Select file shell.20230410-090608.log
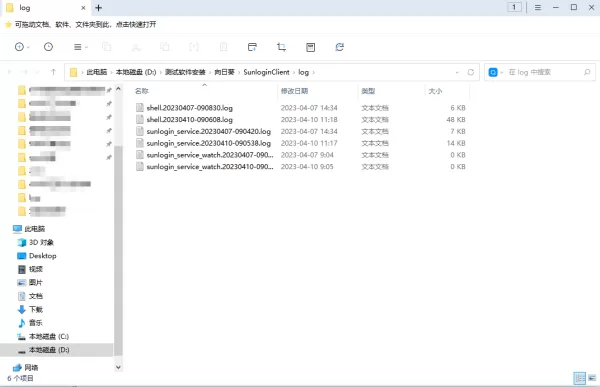Viewport: 600px width, 387px height. [x=189, y=120]
